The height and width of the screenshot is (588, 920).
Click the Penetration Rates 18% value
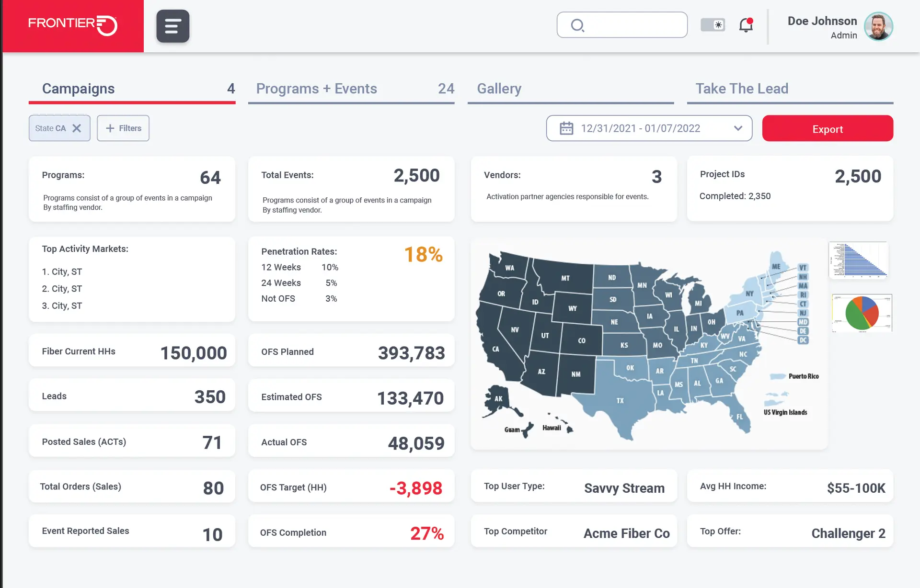[424, 254]
